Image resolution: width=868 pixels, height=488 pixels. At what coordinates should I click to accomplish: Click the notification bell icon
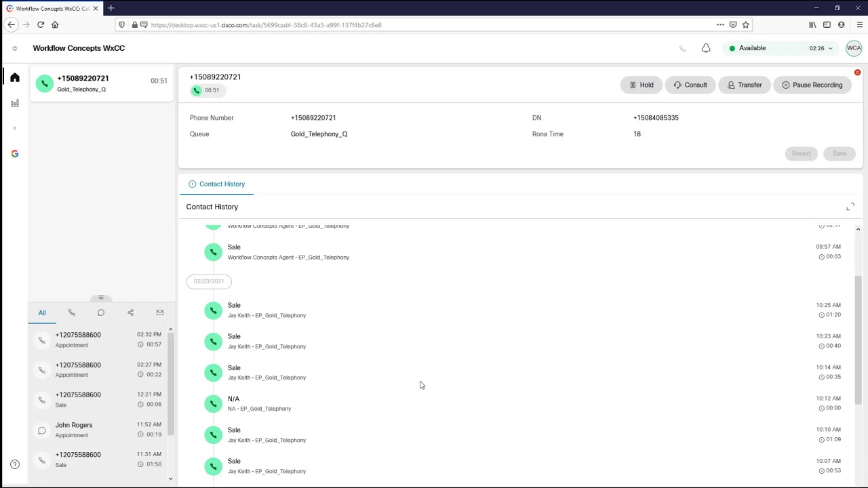click(x=706, y=48)
